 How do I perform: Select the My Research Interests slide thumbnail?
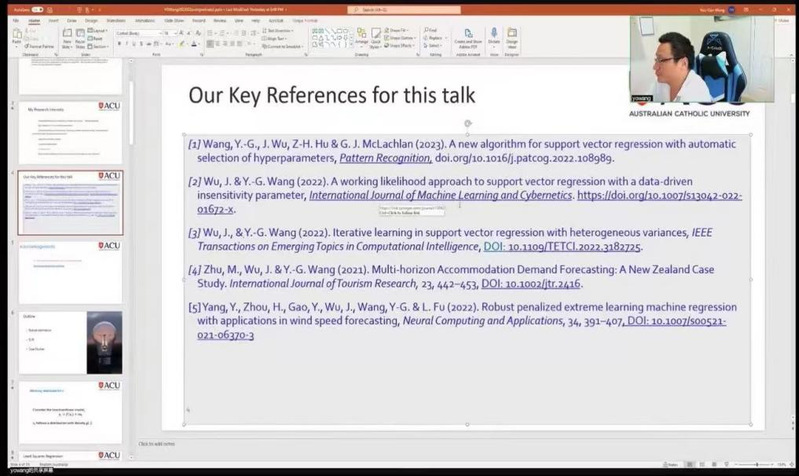(x=71, y=133)
